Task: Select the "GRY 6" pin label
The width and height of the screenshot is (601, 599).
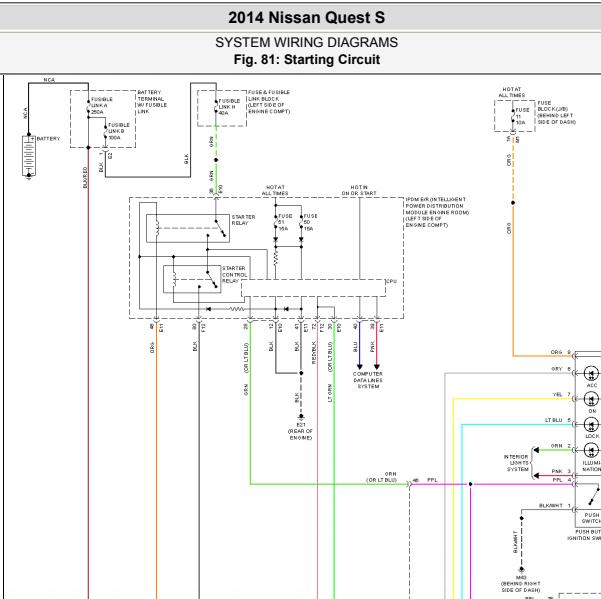Action: coord(561,369)
